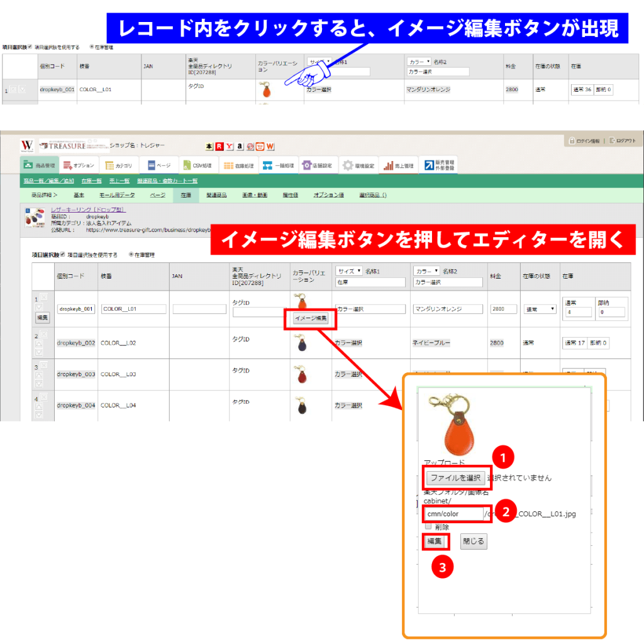
Task: Click the cmn/color folder input field
Action: pyautogui.click(x=453, y=514)
